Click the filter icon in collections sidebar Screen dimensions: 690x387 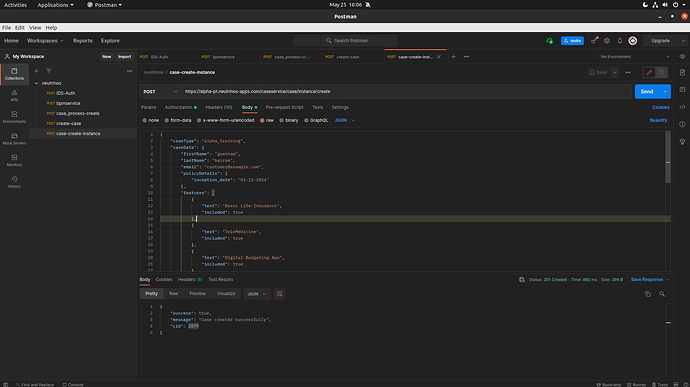49,71
